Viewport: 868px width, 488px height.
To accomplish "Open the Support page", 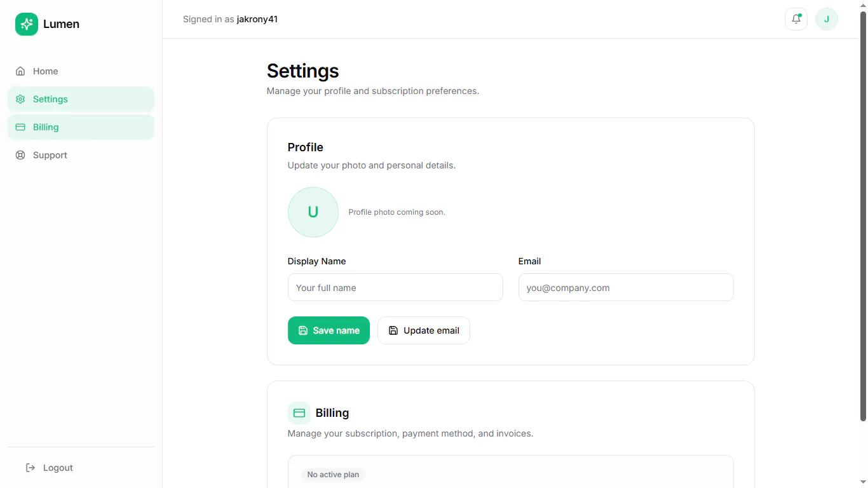I will click(81, 155).
